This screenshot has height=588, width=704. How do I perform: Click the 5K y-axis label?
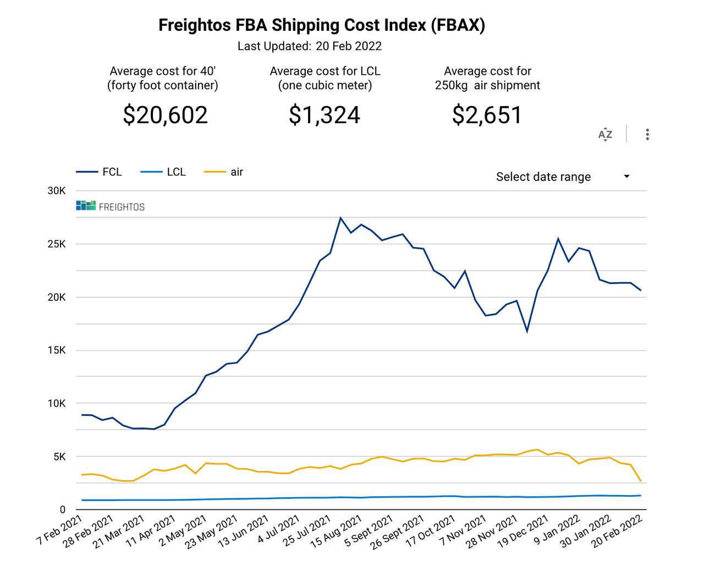pyautogui.click(x=59, y=457)
